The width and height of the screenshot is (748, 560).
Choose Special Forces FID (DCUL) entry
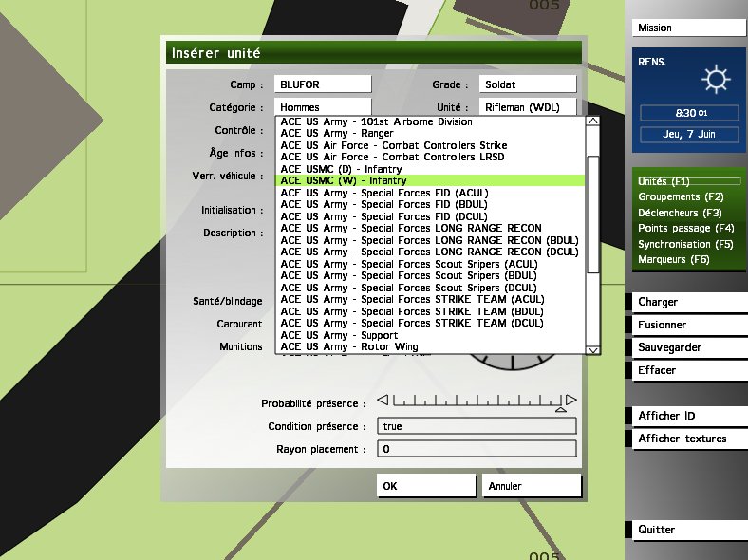pyautogui.click(x=430, y=216)
